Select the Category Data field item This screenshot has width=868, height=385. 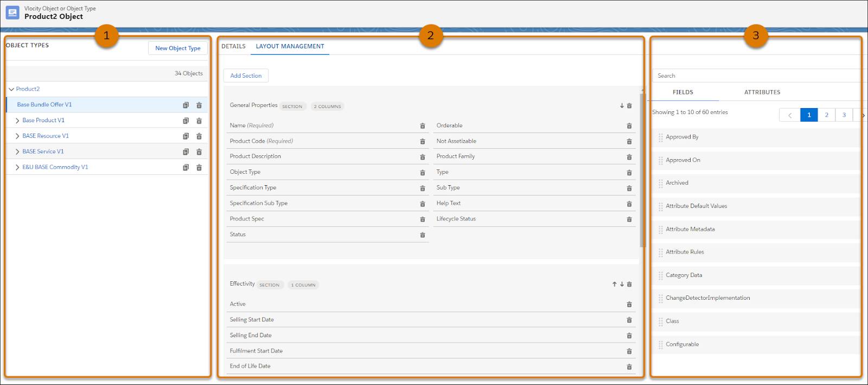click(756, 275)
